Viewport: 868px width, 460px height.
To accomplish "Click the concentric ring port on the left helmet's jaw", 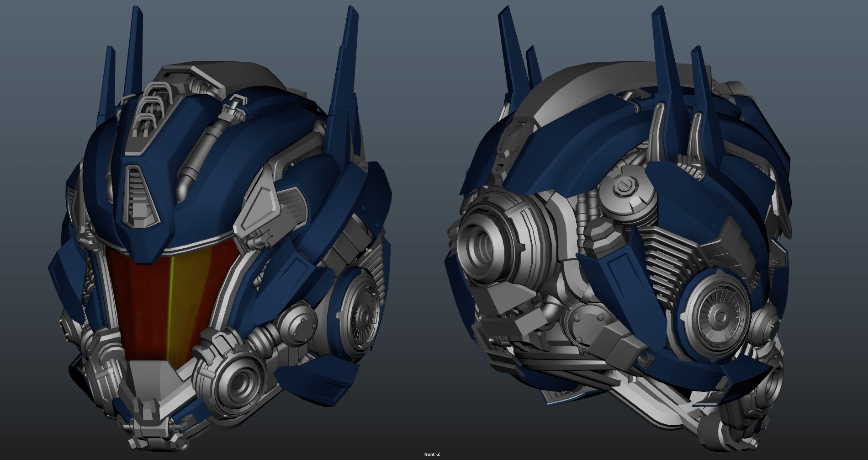I will (237, 385).
